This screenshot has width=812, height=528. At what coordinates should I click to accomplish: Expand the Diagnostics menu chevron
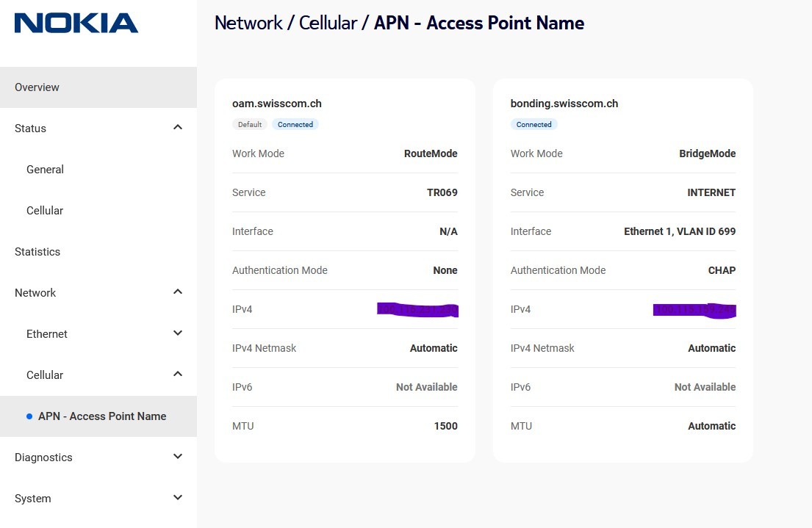coord(177,457)
